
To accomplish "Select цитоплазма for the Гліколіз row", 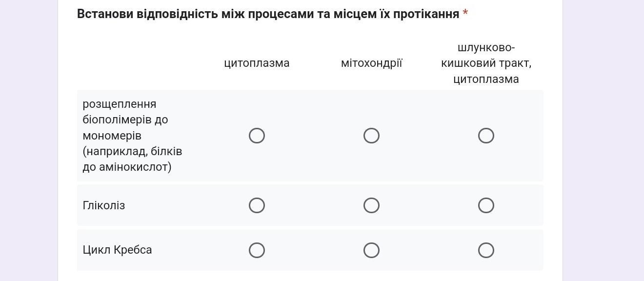I will coord(257,205).
